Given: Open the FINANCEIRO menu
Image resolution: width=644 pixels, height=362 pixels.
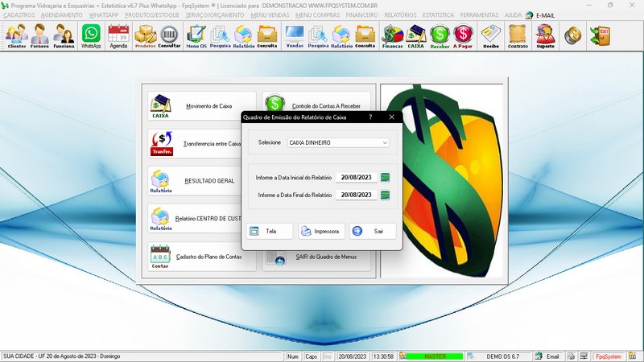Looking at the screenshot, I should pyautogui.click(x=361, y=15).
